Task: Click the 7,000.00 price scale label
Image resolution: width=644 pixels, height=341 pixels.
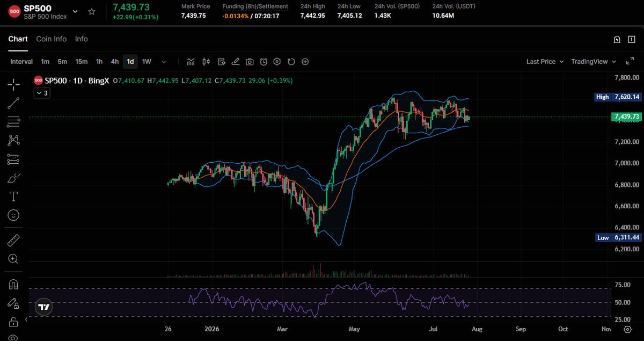Action: [626, 163]
